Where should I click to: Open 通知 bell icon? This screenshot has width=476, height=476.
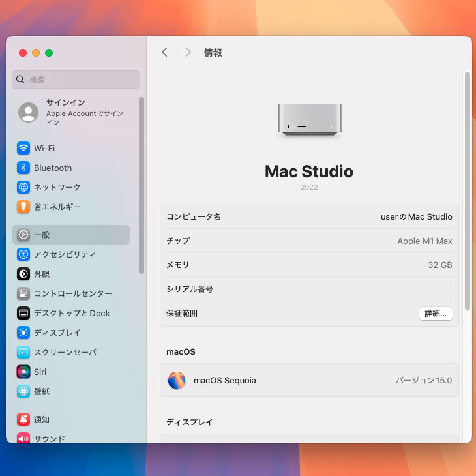pyautogui.click(x=23, y=419)
